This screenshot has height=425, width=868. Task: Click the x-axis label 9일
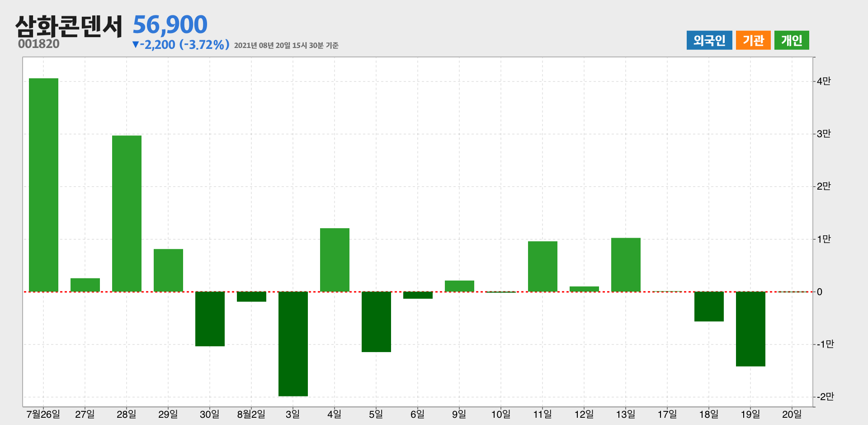coord(459,414)
